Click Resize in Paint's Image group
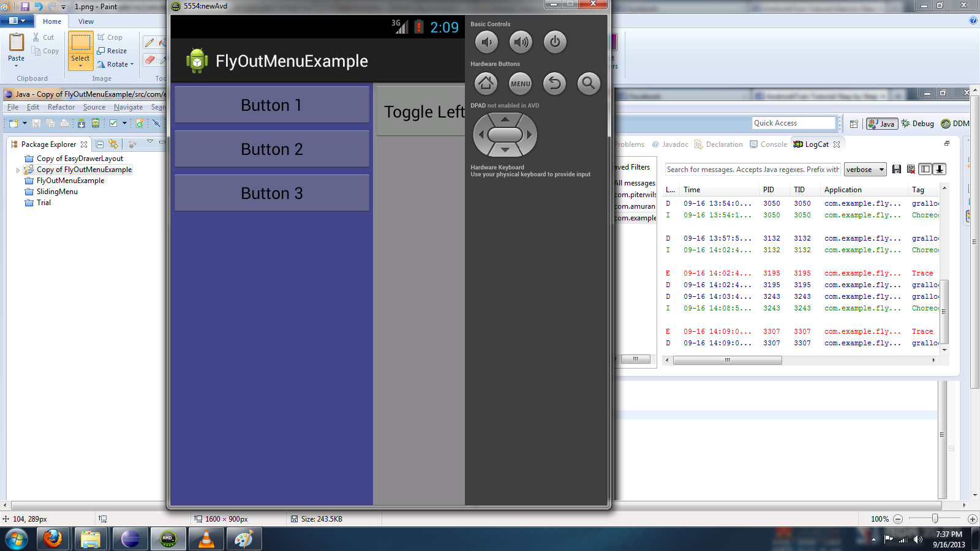This screenshot has width=980, height=551. tap(112, 51)
